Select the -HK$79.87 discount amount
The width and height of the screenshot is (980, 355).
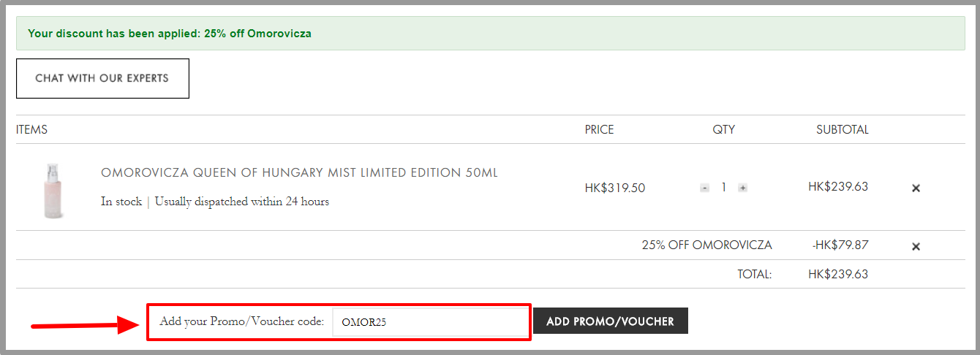tap(840, 245)
